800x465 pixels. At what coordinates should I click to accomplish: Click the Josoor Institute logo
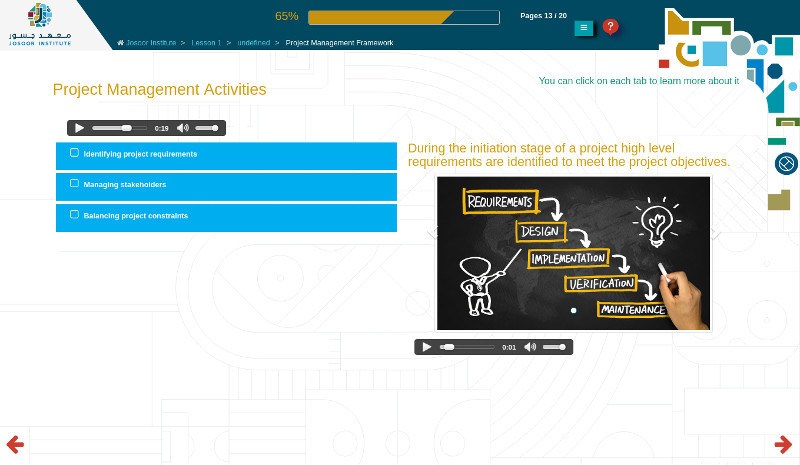coord(40,24)
